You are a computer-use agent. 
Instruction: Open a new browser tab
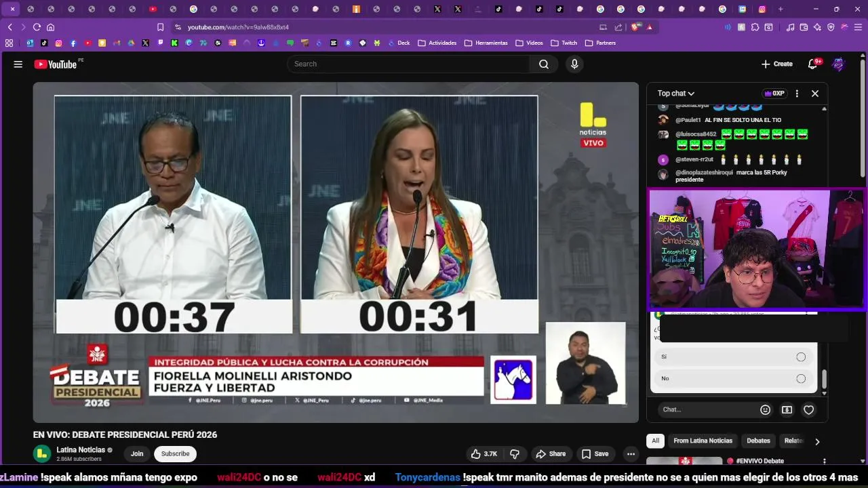[x=781, y=9]
